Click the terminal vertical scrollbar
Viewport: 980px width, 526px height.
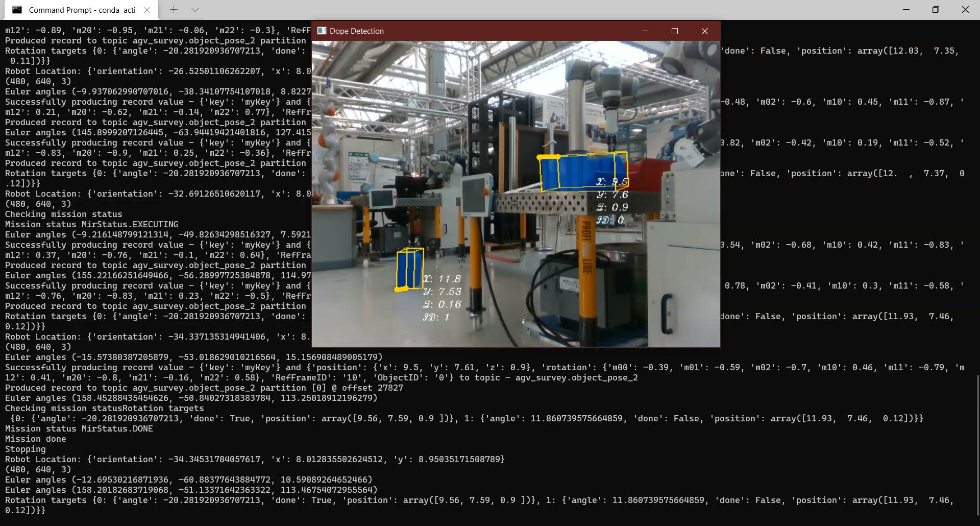pos(977,444)
